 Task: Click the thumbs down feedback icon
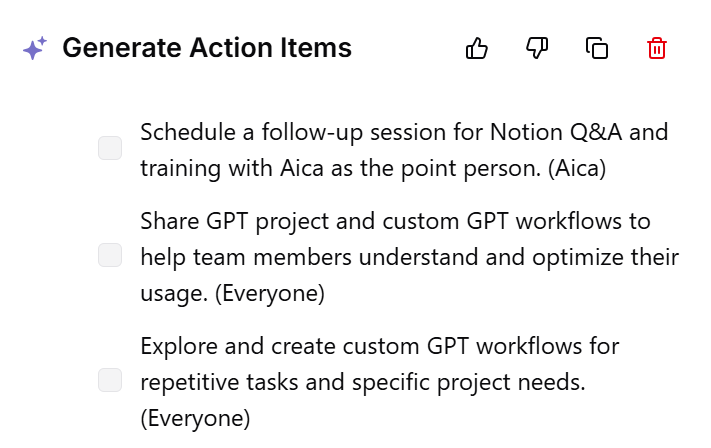click(537, 48)
